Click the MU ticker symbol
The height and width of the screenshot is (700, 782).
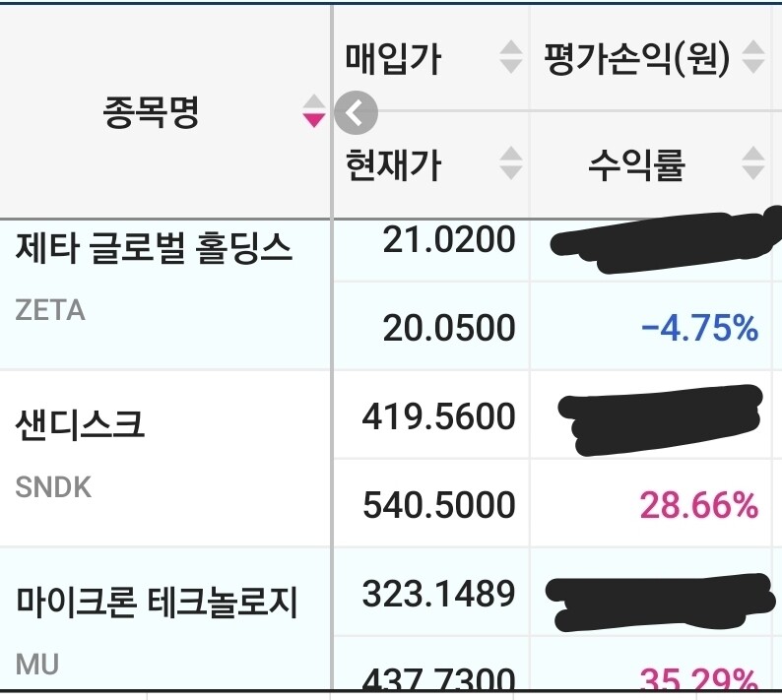[x=37, y=665]
